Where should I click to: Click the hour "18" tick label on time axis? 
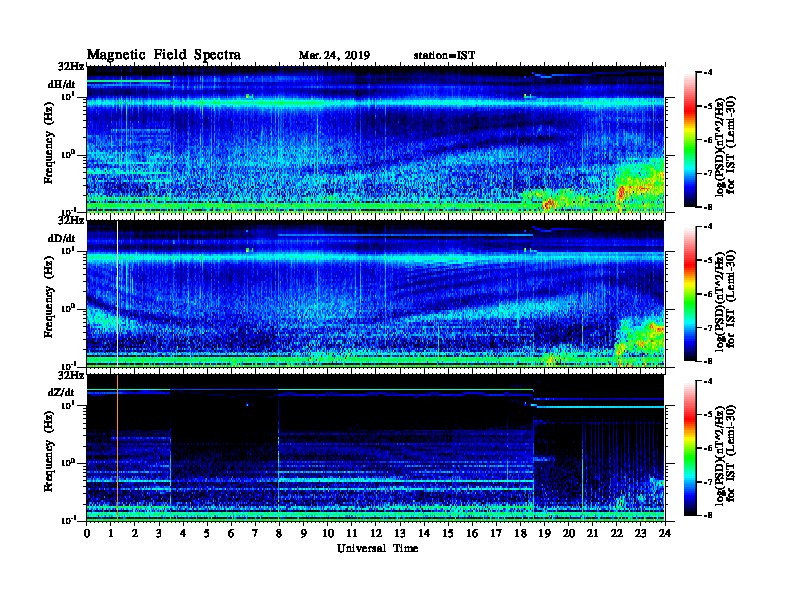(x=520, y=533)
